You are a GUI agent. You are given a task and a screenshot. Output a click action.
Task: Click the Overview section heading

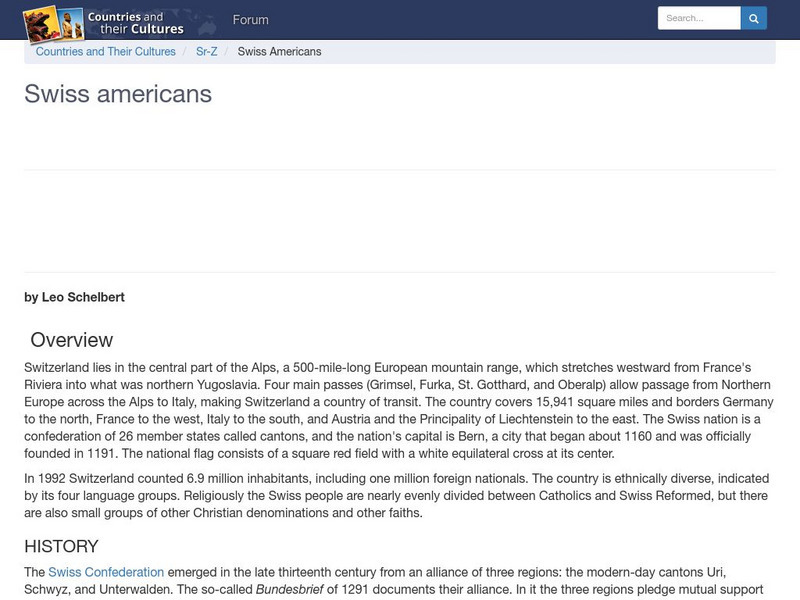(72, 340)
